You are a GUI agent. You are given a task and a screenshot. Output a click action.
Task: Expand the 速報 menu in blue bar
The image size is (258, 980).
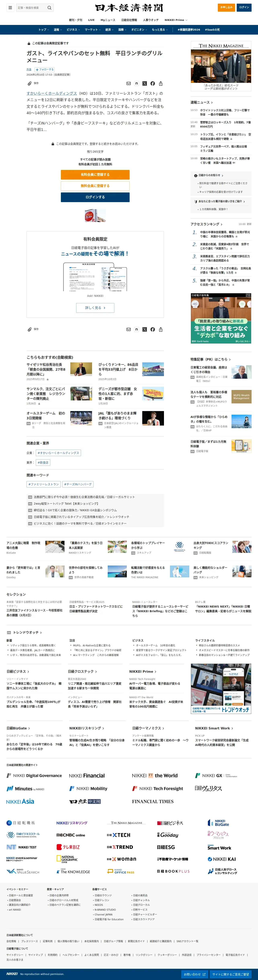pos(57,30)
